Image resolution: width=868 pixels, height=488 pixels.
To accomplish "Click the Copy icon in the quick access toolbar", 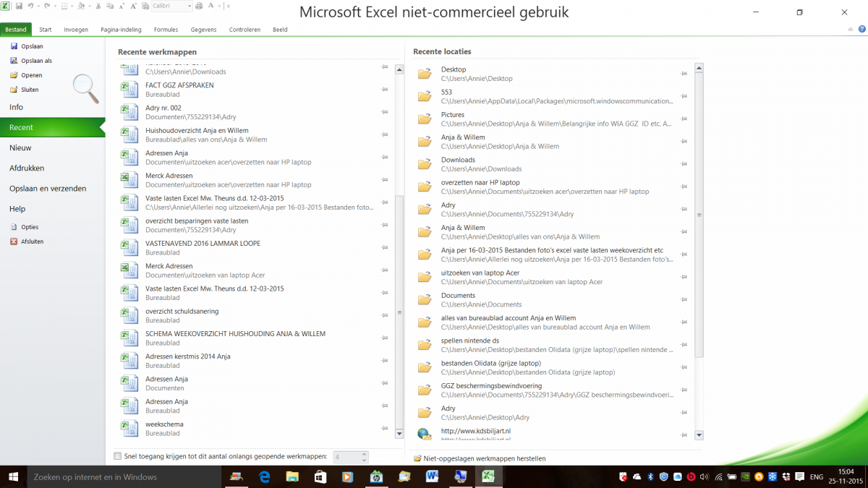I will (111, 6).
